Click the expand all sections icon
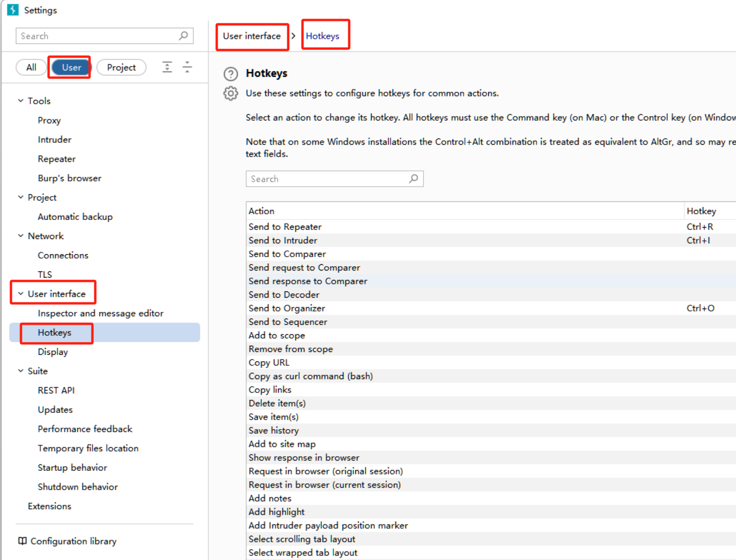Viewport: 736px width, 560px height. point(167,67)
